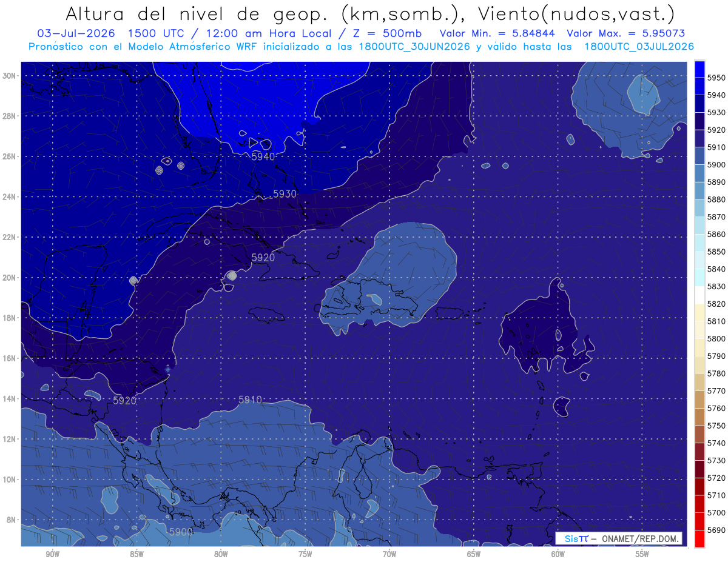Click legend swatch between 5820 and 5830
Viewport: 728px width, 562px height.
point(699,295)
